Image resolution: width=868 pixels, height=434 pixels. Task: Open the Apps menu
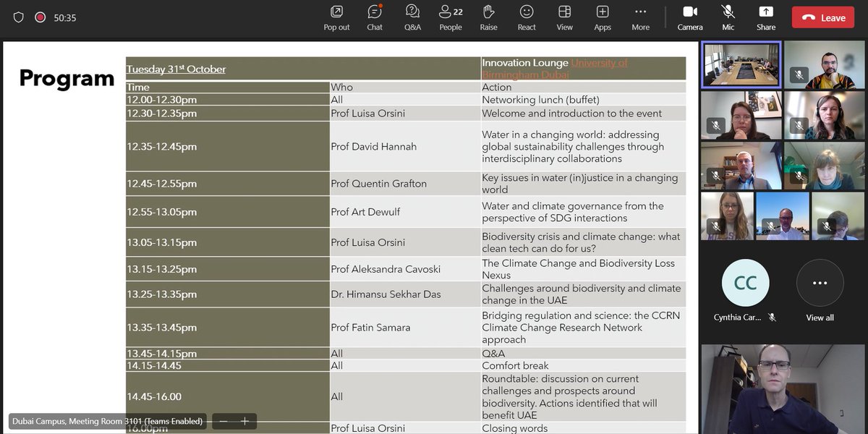(x=603, y=18)
